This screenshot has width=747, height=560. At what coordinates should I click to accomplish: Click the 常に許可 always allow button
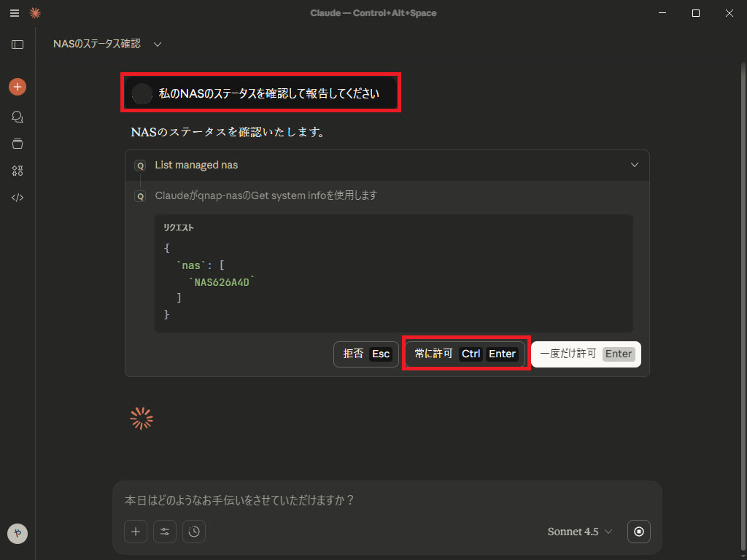click(x=465, y=354)
